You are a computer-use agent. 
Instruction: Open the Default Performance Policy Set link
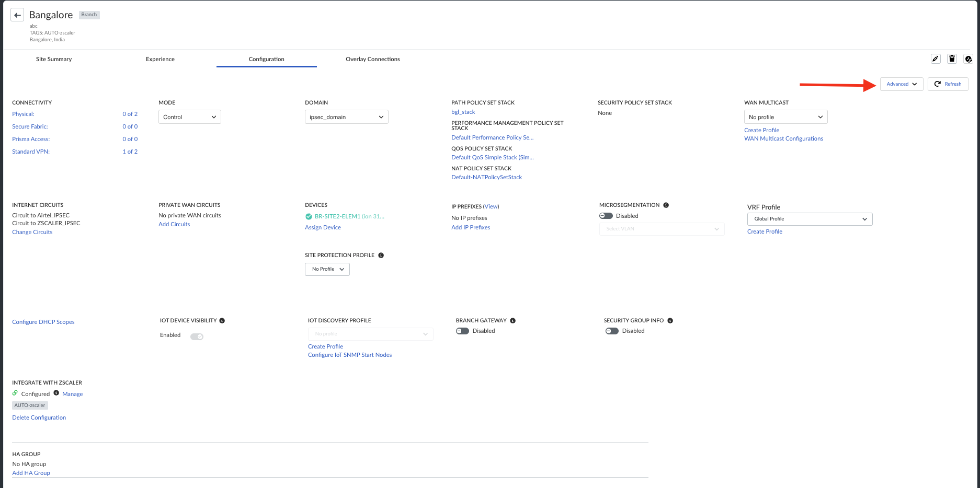coord(493,137)
